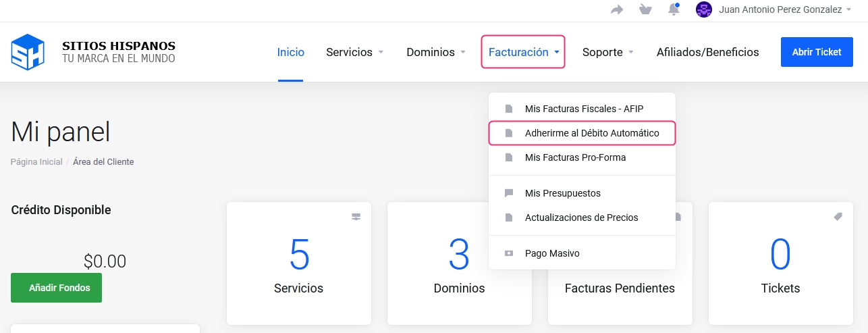This screenshot has height=333, width=868.
Task: Open Actualizaciones de Precios entry
Action: click(x=581, y=217)
